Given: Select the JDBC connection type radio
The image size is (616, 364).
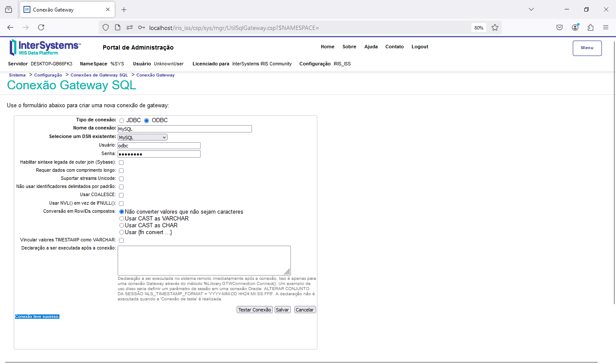Looking at the screenshot, I should coord(122,121).
